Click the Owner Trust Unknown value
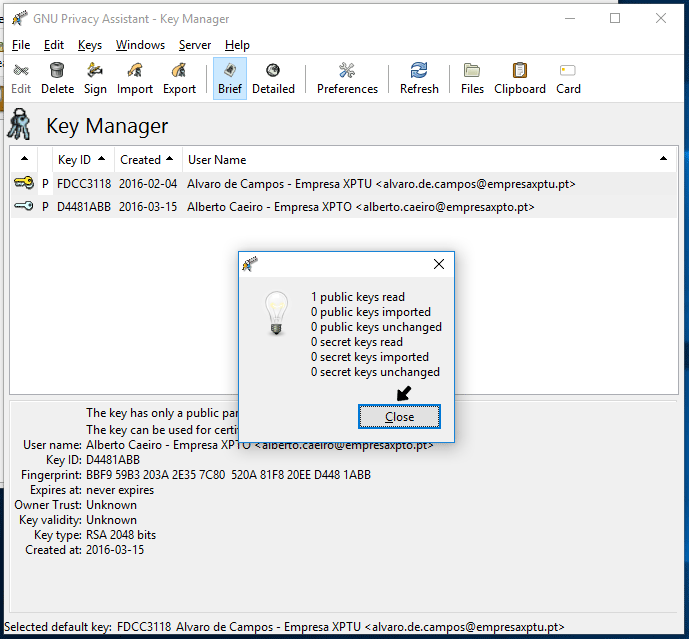Screen dimensions: 689x639 click(111, 505)
